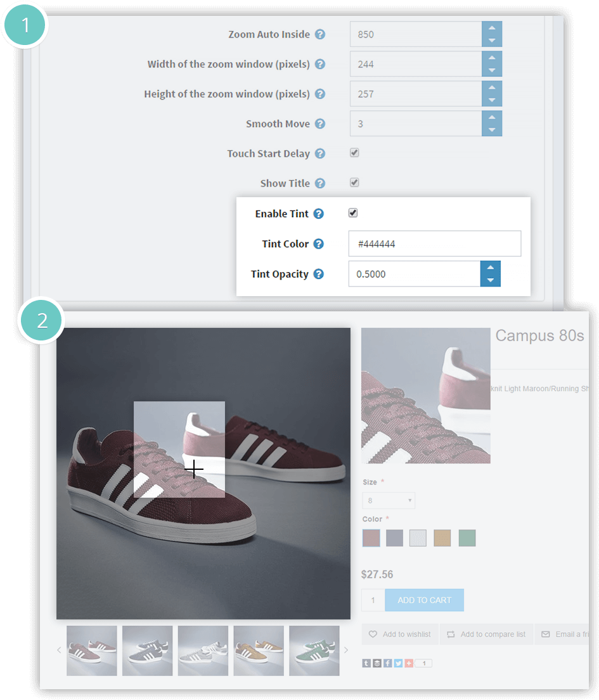Toggle the Show Title checkbox
This screenshot has height=700, width=599.
point(354,183)
